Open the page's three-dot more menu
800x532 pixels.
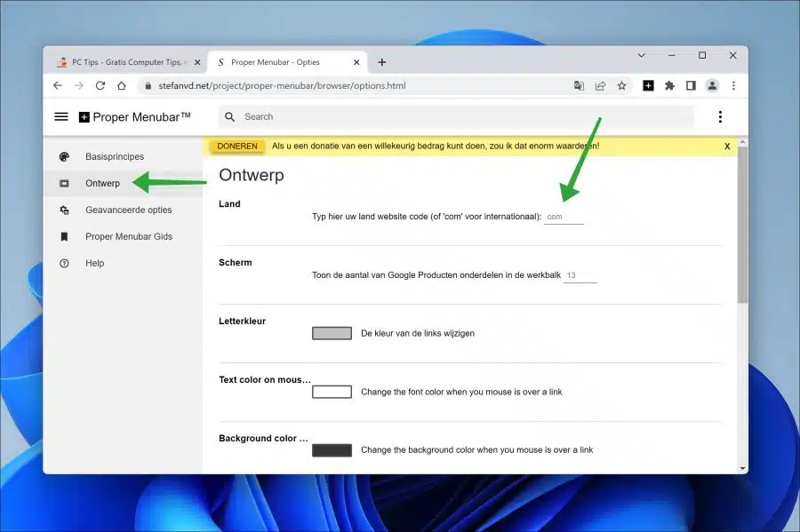[720, 116]
